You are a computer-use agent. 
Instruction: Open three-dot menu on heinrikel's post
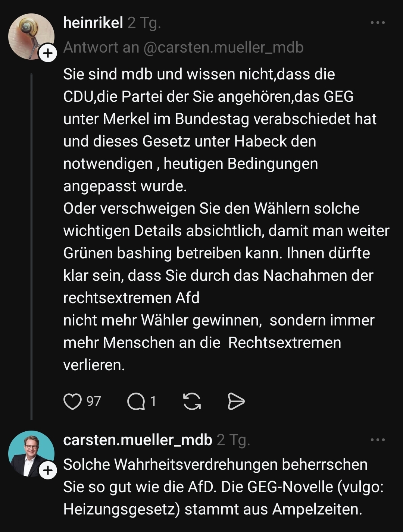378,23
